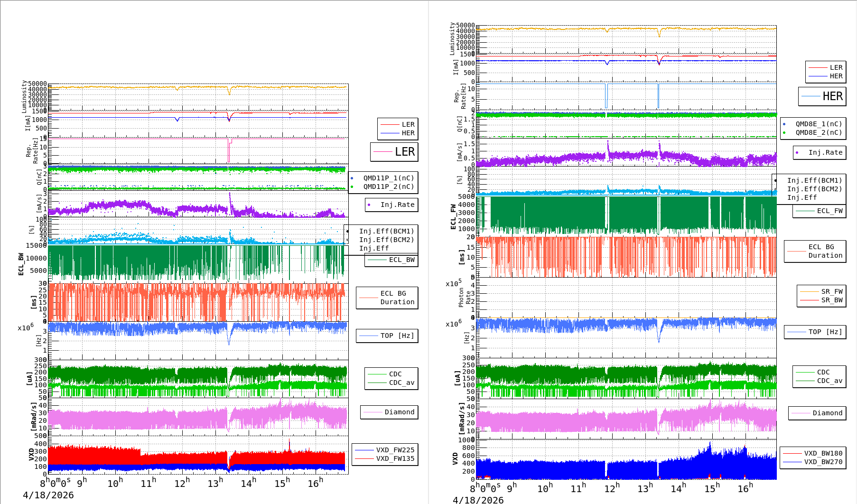This screenshot has height=504, width=857.
Task: Click the VXD_FW225 legend entry
Action: (x=395, y=450)
